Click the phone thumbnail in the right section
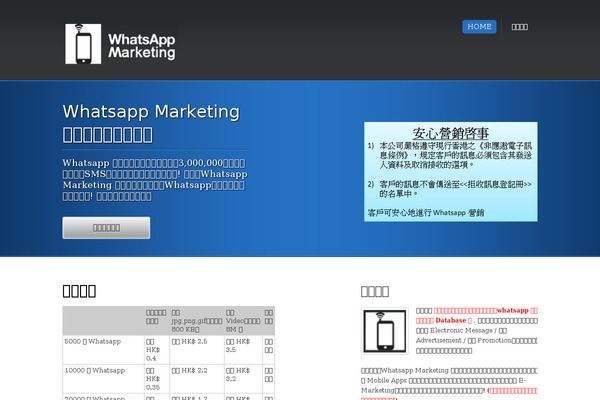The height and width of the screenshot is (400, 600). [x=385, y=331]
